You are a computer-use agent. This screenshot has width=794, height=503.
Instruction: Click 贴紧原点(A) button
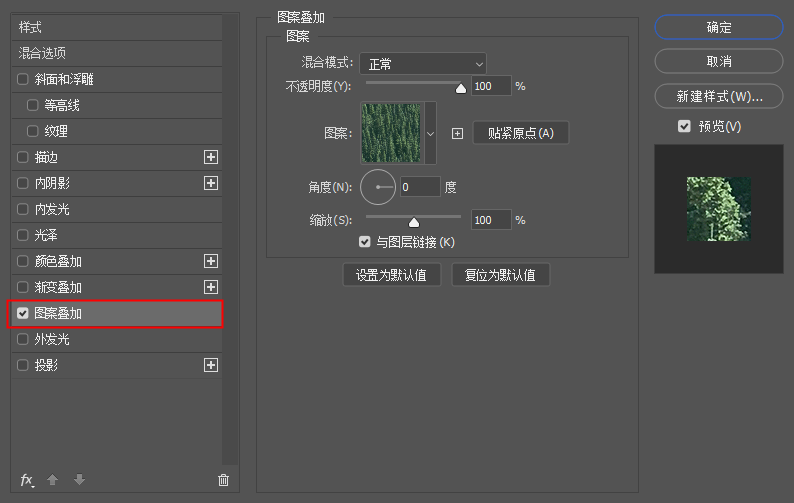click(x=521, y=133)
